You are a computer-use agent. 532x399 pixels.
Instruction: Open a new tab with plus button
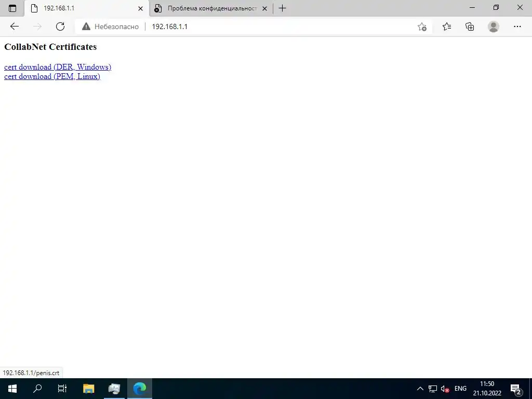click(282, 8)
